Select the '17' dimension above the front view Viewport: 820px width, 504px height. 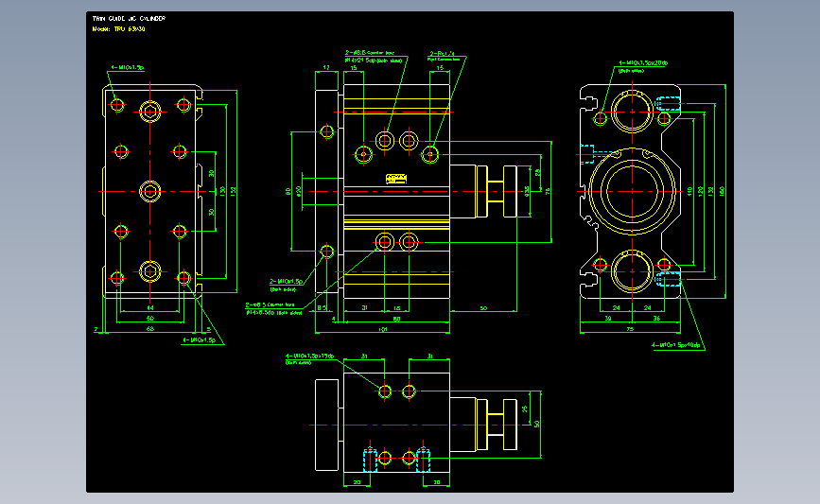coord(326,68)
